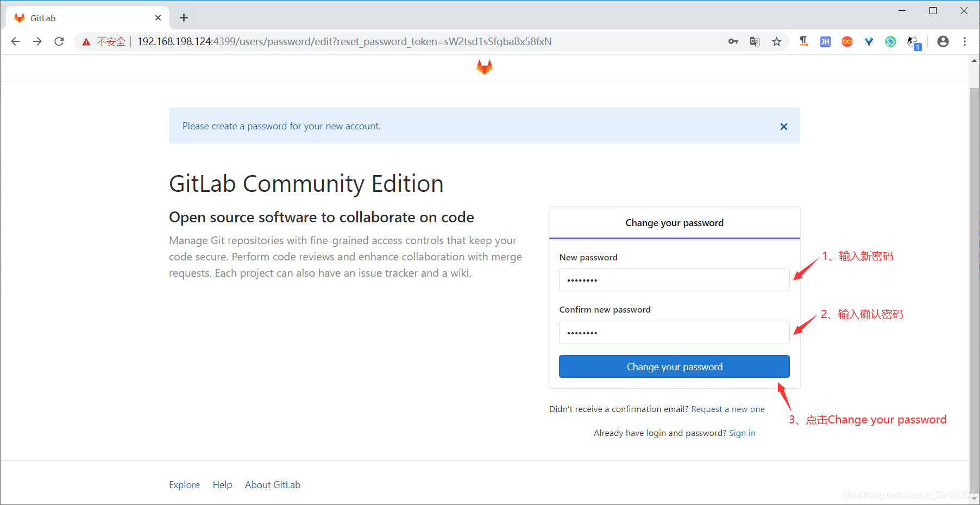The height and width of the screenshot is (505, 980).
Task: Open saved passwords key icon
Action: [733, 41]
